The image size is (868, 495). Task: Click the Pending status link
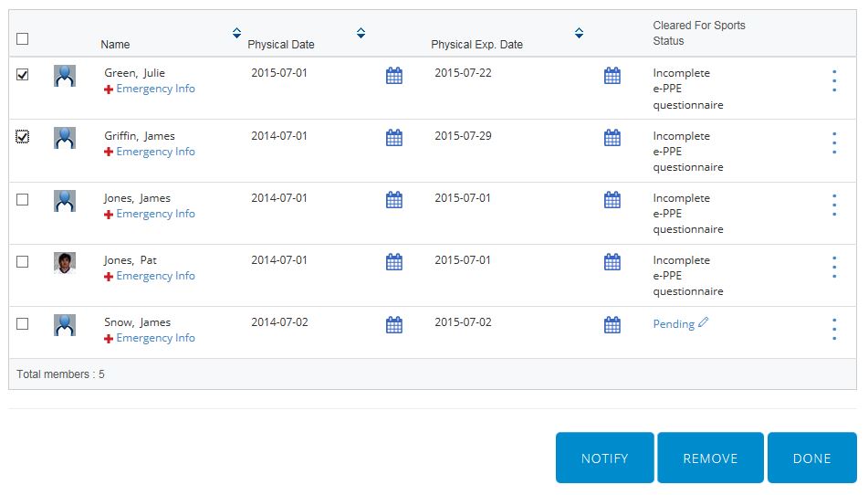tap(674, 324)
